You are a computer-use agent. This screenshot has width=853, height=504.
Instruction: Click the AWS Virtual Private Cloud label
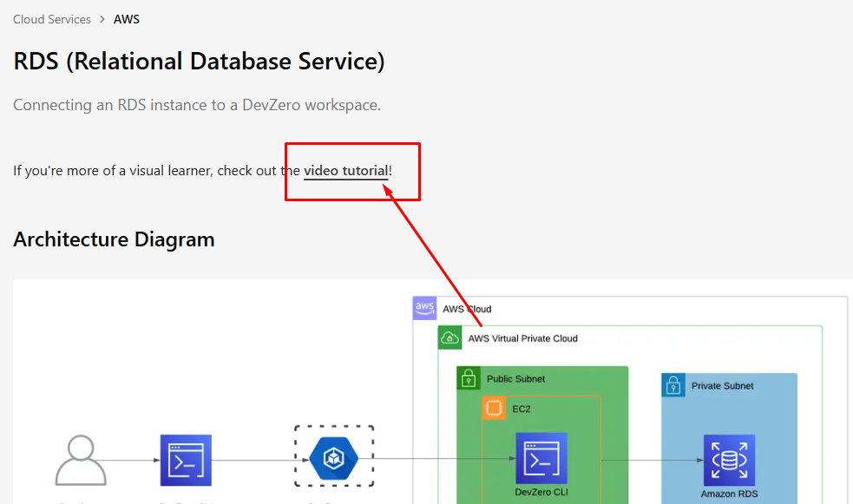coord(522,338)
